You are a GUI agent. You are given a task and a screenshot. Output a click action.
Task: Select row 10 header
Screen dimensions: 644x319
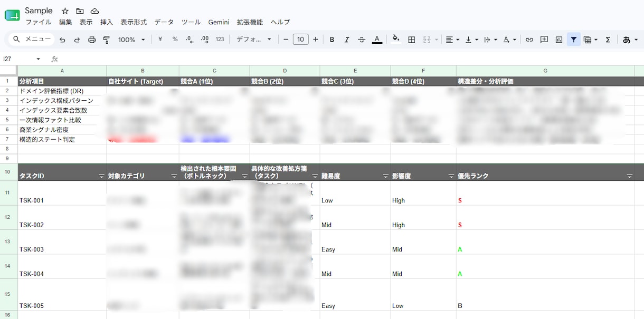8,172
